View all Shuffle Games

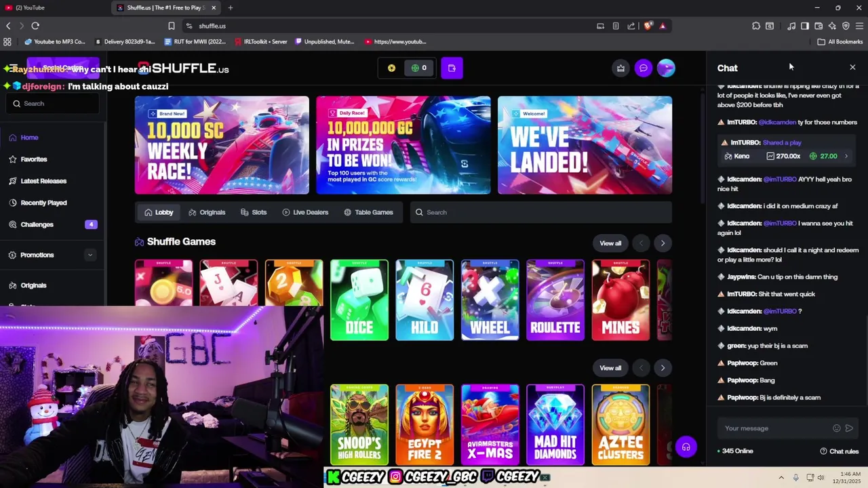pos(610,243)
